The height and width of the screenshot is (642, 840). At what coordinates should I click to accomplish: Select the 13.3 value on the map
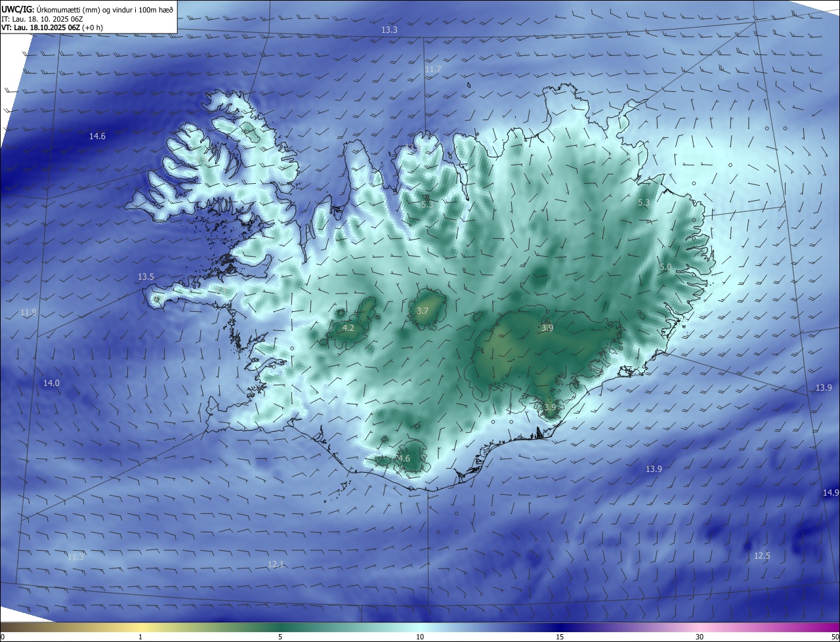[x=389, y=30]
